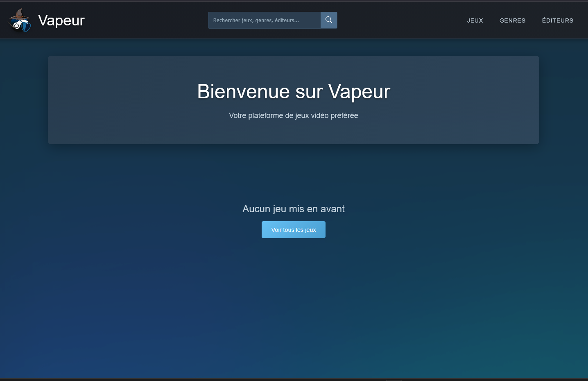Viewport: 588px width, 381px height.
Task: Open the JEUX navigation menu
Action: click(x=475, y=20)
